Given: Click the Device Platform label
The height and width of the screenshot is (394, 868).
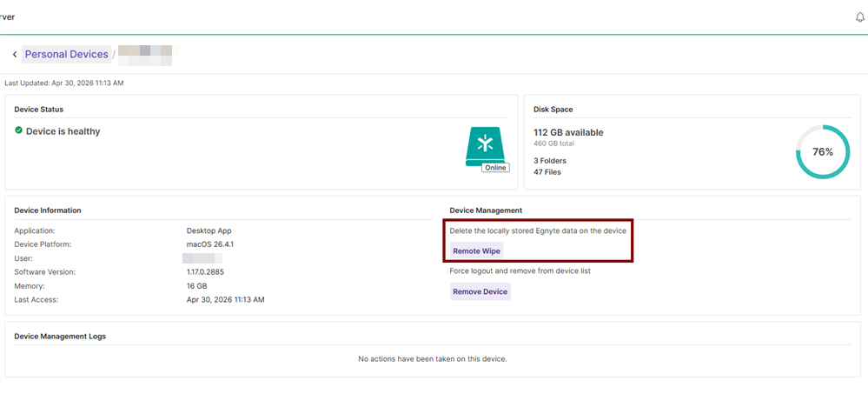Looking at the screenshot, I should point(43,244).
